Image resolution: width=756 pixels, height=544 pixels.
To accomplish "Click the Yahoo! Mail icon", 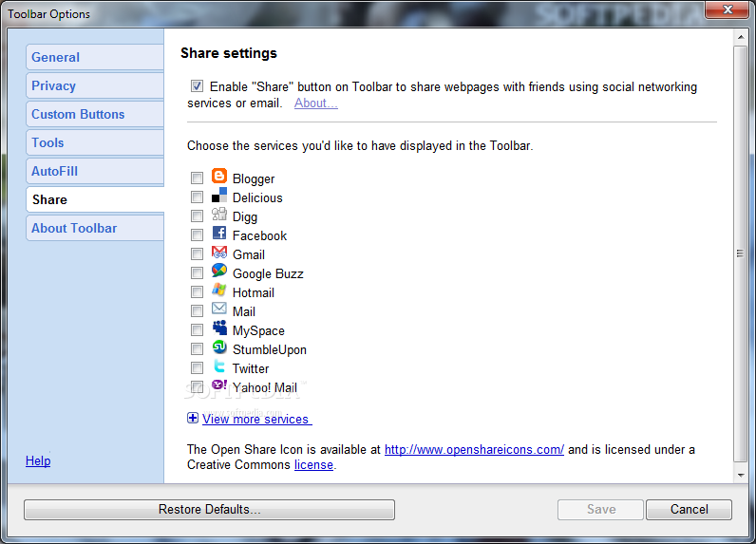I will [219, 385].
